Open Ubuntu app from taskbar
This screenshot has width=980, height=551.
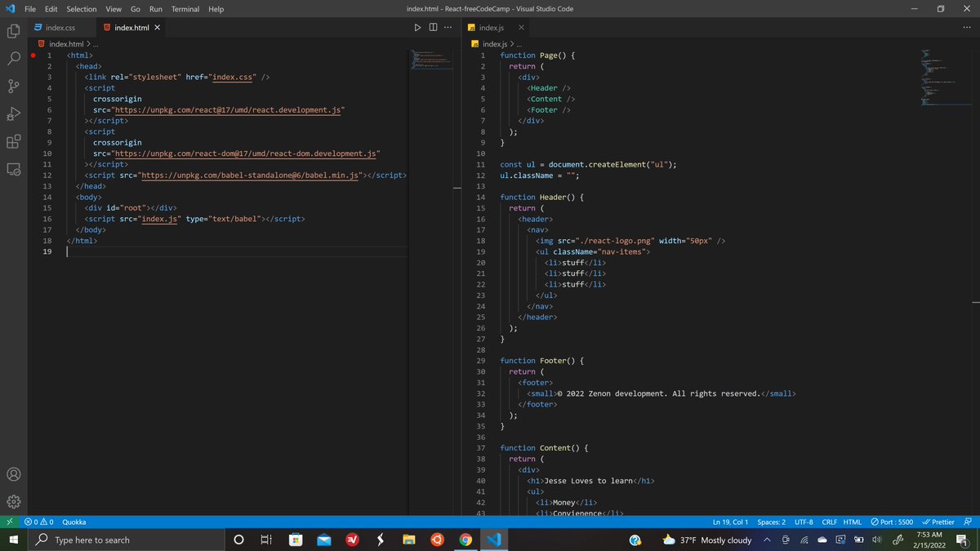point(437,540)
